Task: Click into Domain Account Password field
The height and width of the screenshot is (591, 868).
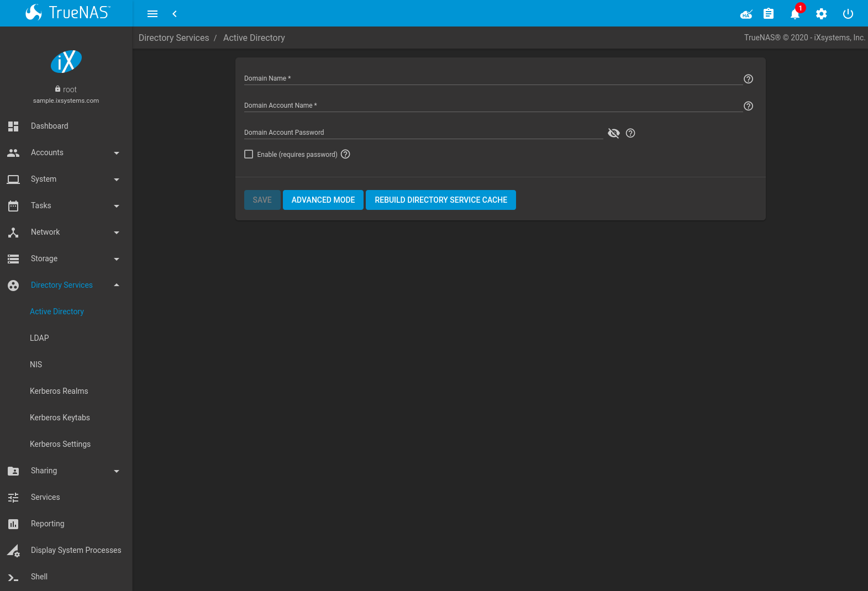Action: [424, 133]
